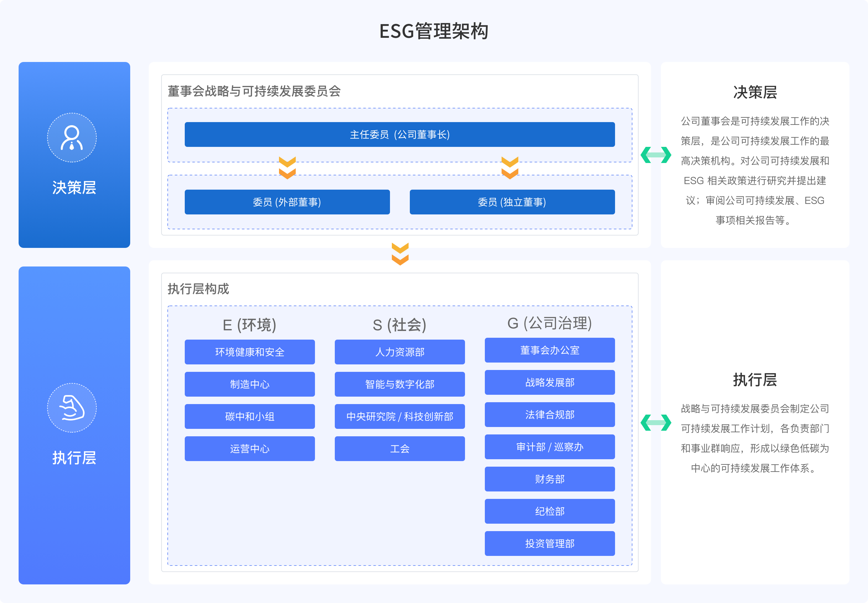This screenshot has height=603, width=868.
Task: Click the 投资管理部 department box
Action: point(550,543)
